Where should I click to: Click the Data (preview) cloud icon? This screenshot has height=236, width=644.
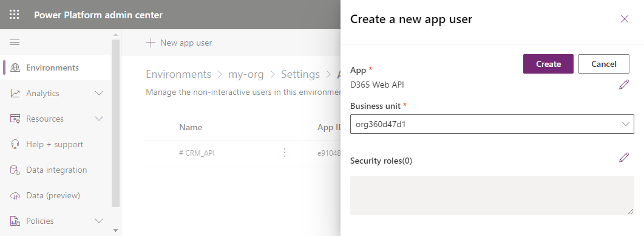point(15,195)
